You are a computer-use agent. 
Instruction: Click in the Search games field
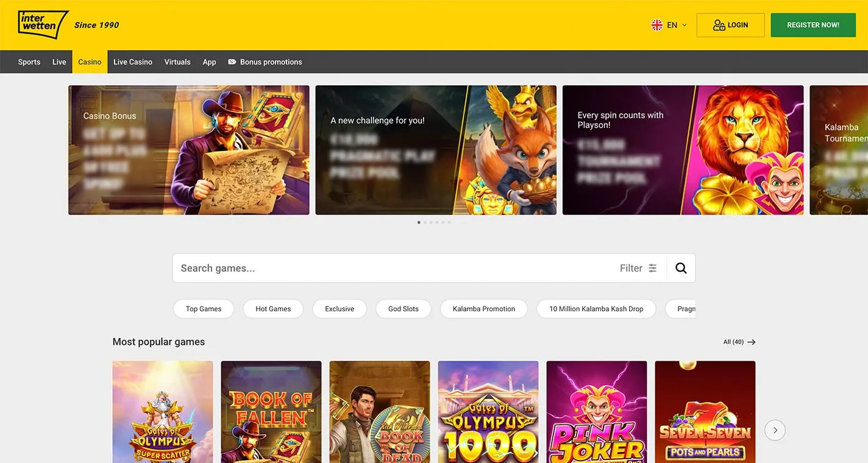pos(390,268)
